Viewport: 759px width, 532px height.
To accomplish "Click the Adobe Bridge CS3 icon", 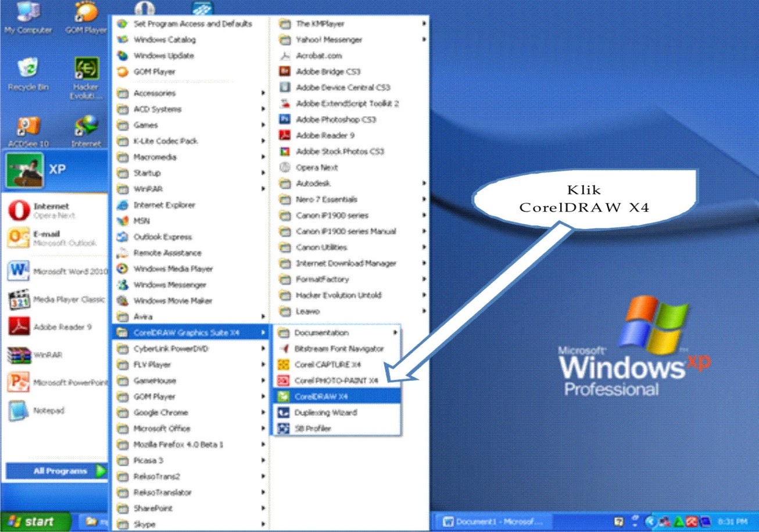I will pyautogui.click(x=285, y=71).
